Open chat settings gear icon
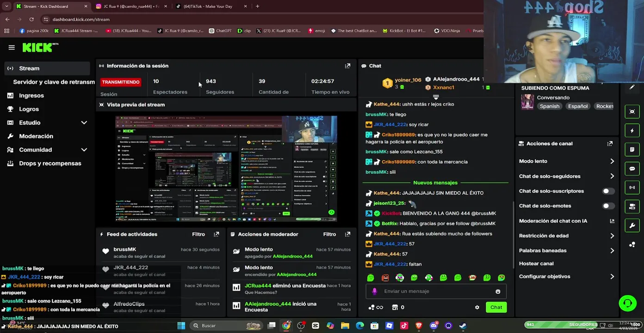The height and width of the screenshot is (333, 644). click(477, 307)
